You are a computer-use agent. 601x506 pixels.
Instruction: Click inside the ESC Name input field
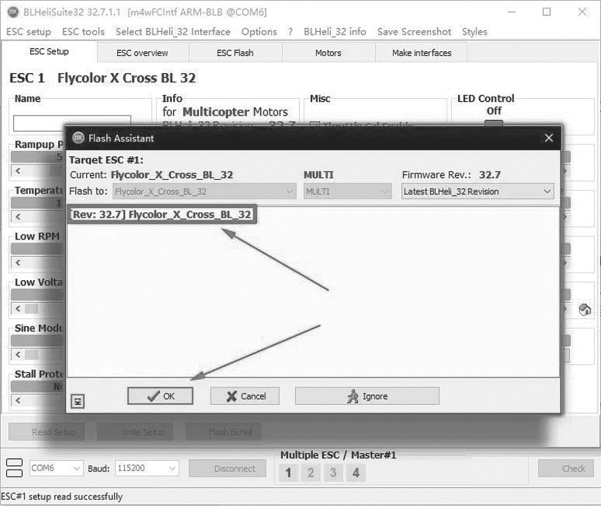pyautogui.click(x=72, y=123)
